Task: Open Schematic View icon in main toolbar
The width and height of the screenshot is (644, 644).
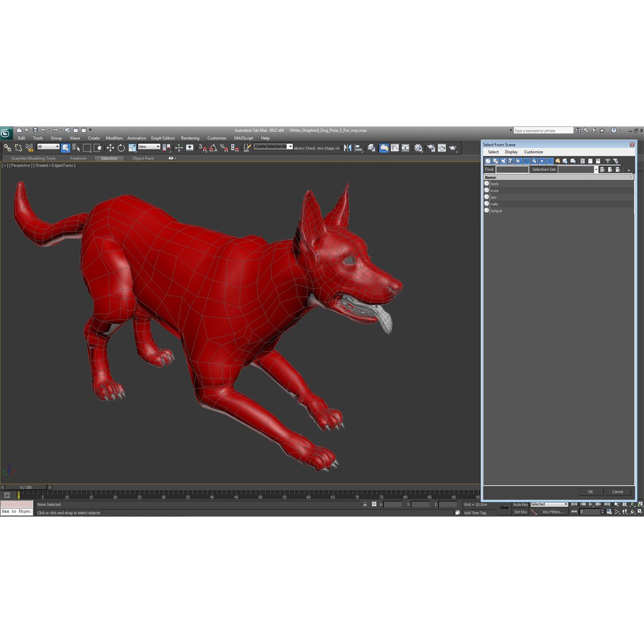Action: point(405,148)
